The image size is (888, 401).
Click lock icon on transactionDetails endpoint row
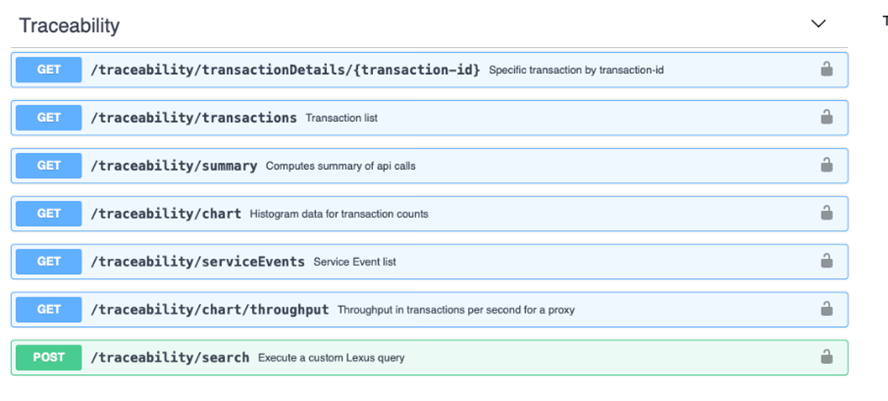[826, 70]
